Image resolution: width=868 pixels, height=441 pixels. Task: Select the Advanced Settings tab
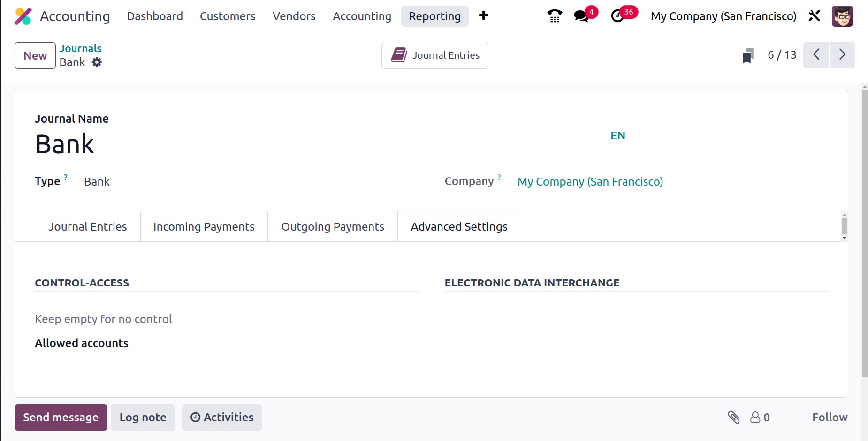(459, 226)
